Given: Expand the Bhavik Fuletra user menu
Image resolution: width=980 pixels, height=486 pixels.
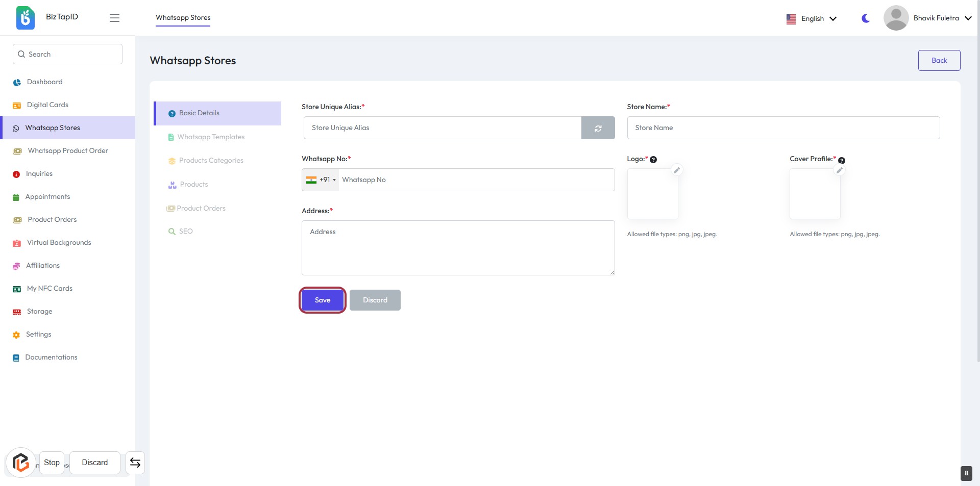Looking at the screenshot, I should (x=928, y=18).
